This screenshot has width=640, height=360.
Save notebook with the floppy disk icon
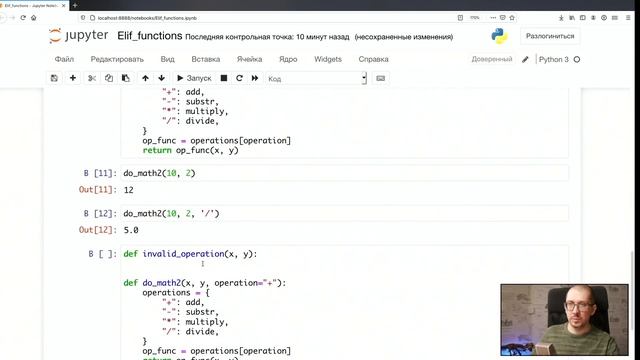coord(54,78)
